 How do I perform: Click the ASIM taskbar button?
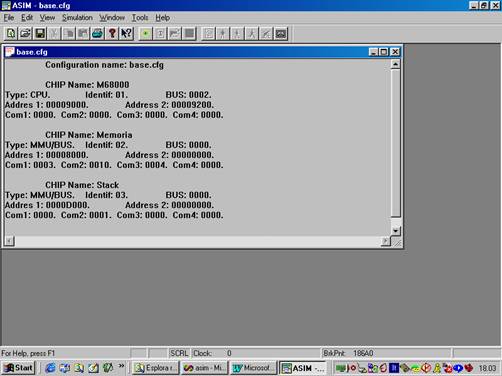coord(303,368)
